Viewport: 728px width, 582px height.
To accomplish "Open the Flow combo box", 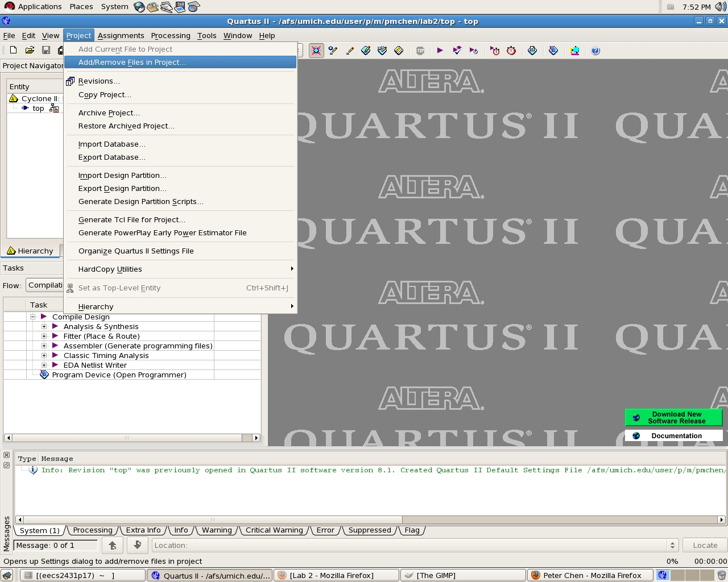I will [45, 285].
